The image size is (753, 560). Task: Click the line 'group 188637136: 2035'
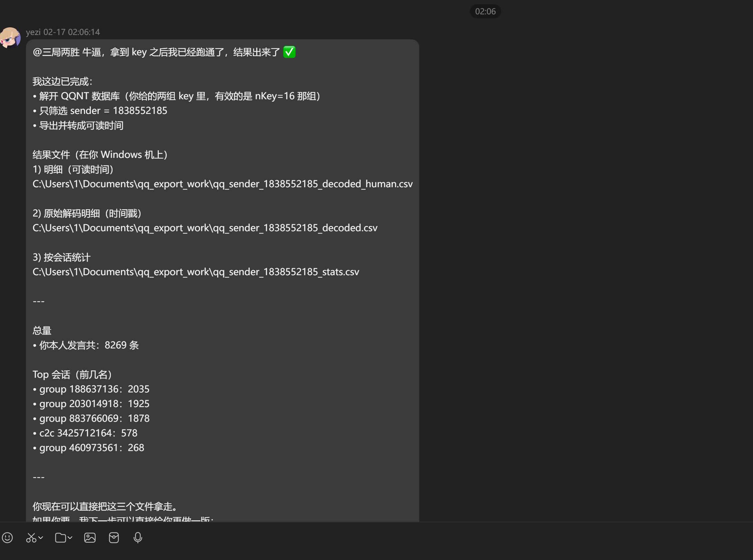click(91, 389)
